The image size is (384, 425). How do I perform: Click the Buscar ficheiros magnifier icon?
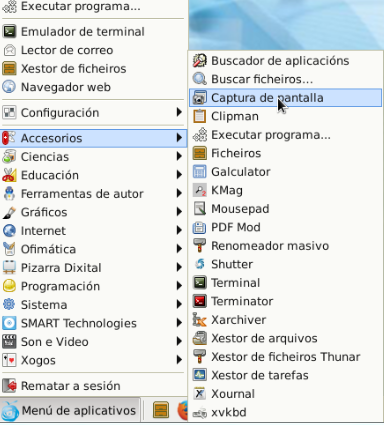(x=200, y=79)
